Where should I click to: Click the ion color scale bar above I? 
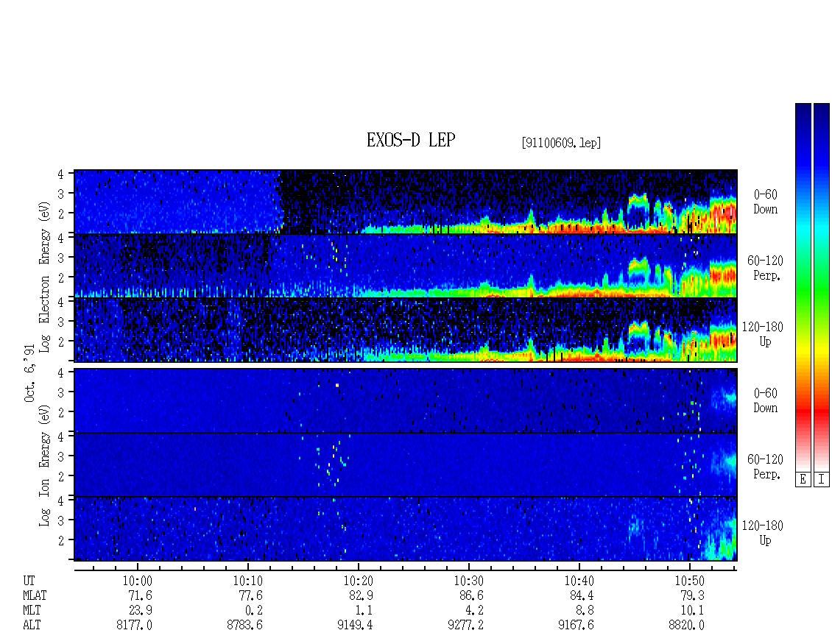click(x=822, y=286)
